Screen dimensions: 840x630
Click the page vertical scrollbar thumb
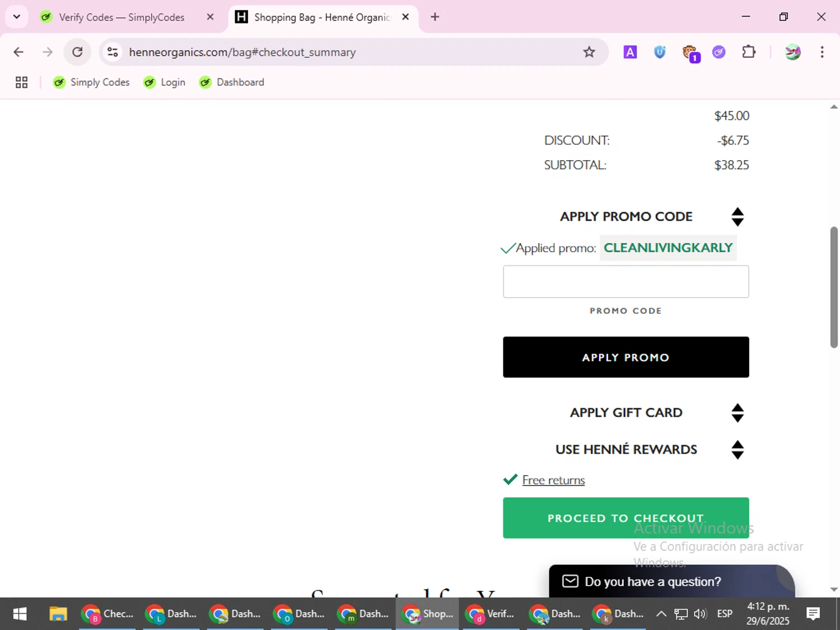click(834, 287)
